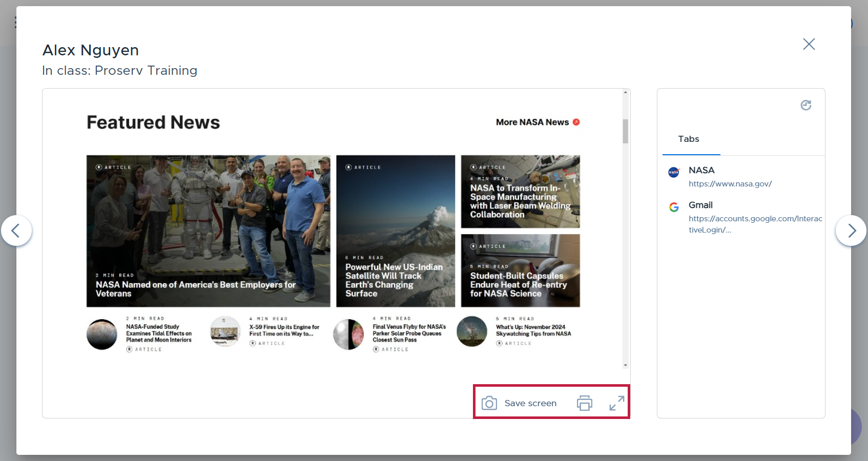This screenshot has width=868, height=461.
Task: Click the NASA favicon in tabs list
Action: click(674, 172)
